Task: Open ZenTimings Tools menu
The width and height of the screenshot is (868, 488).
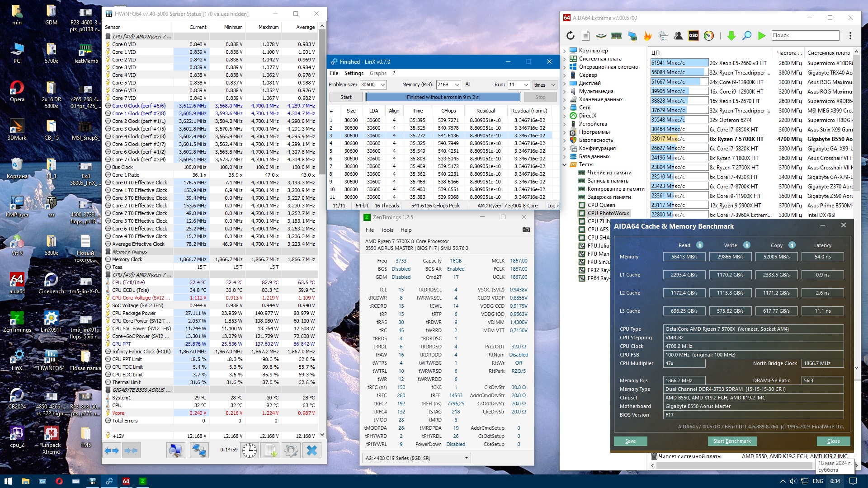Action: coord(387,230)
